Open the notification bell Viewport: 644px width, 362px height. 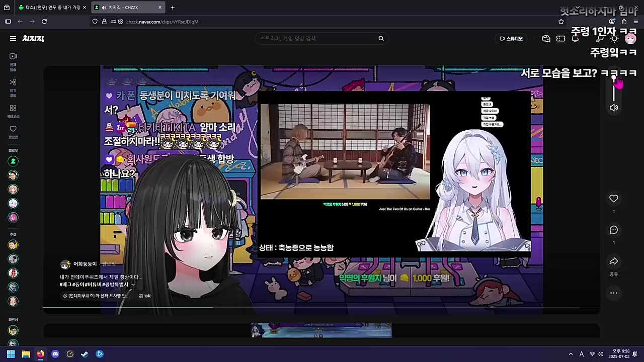point(575,38)
